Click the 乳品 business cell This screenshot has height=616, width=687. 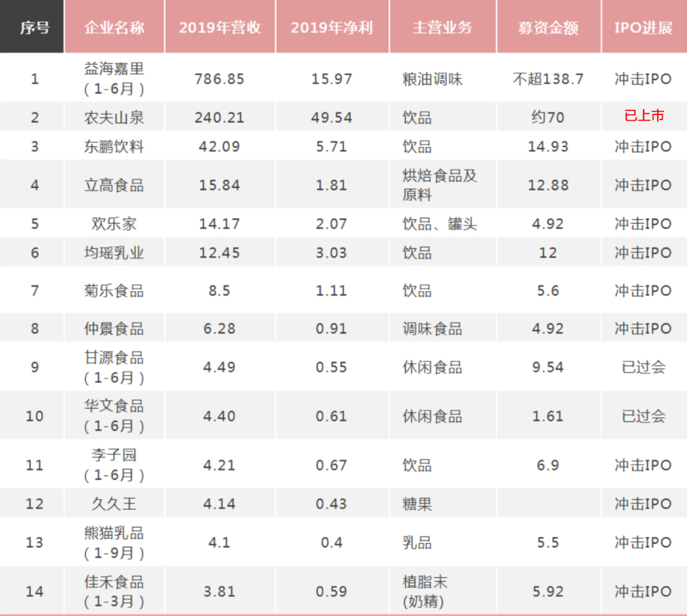tap(417, 543)
